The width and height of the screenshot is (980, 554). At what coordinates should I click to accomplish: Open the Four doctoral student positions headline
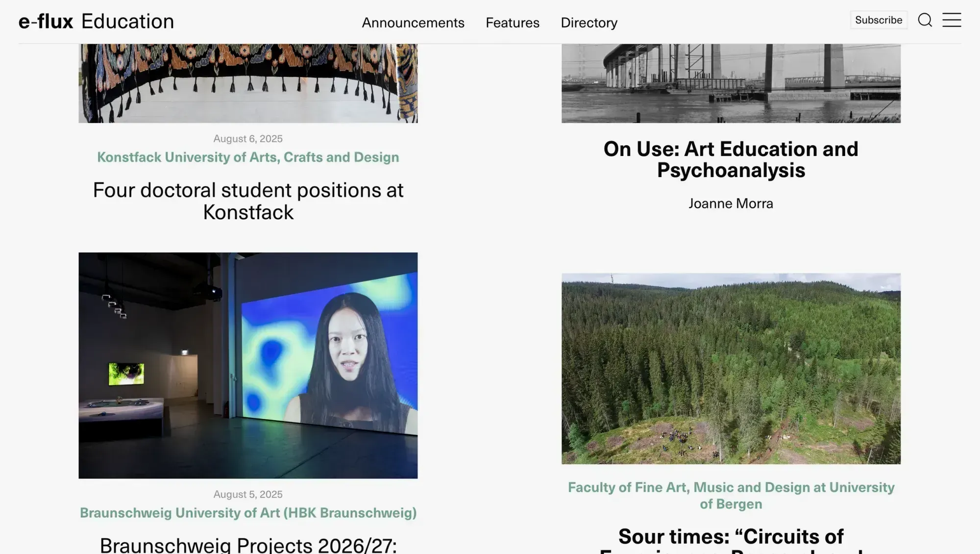point(248,201)
